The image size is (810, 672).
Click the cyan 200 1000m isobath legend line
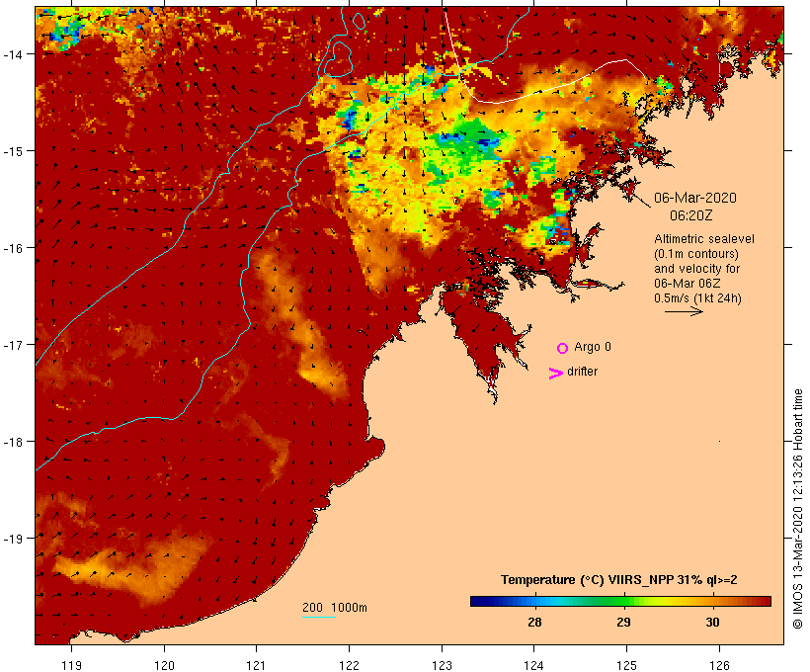(319, 617)
